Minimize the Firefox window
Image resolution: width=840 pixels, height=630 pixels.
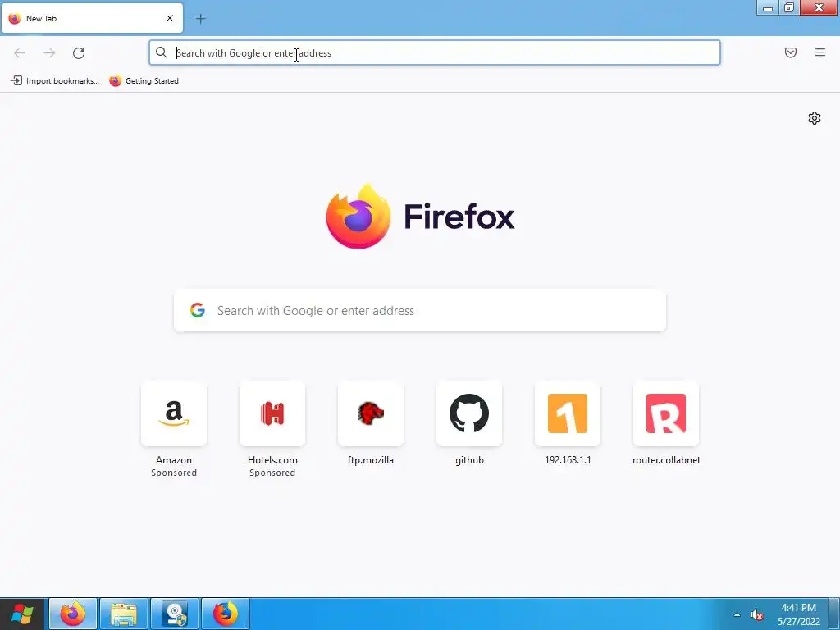pyautogui.click(x=768, y=8)
